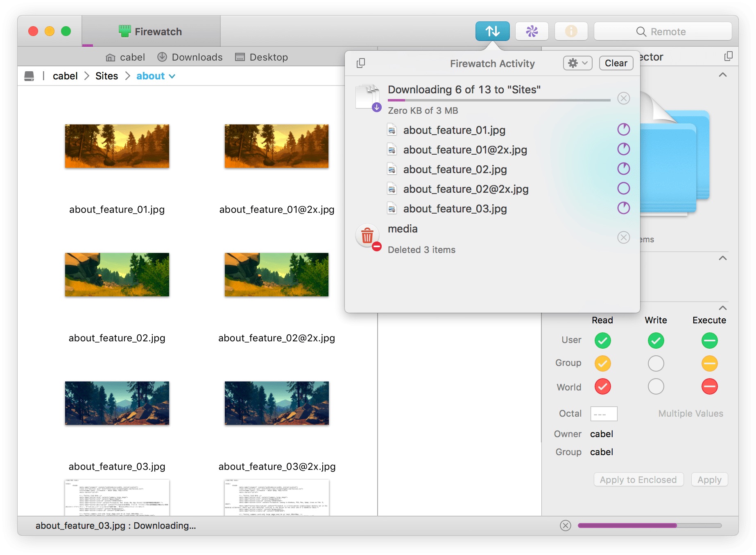Viewport: 756px width, 555px height.
Task: Click the downloading files icon in activity
Action: [368, 97]
